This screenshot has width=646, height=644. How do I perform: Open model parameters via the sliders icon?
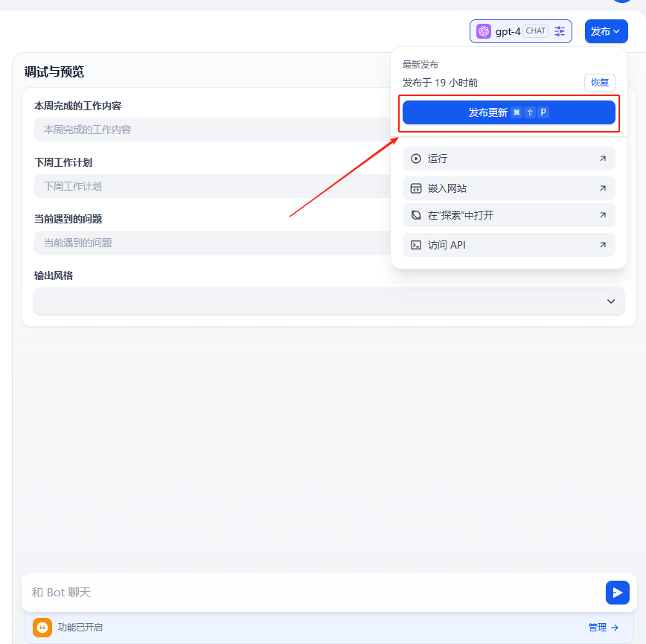click(x=560, y=31)
